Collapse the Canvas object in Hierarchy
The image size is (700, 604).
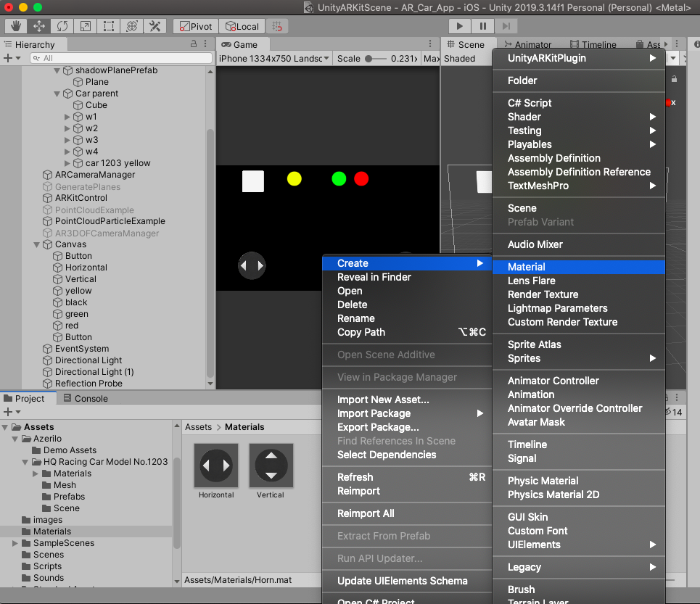37,244
